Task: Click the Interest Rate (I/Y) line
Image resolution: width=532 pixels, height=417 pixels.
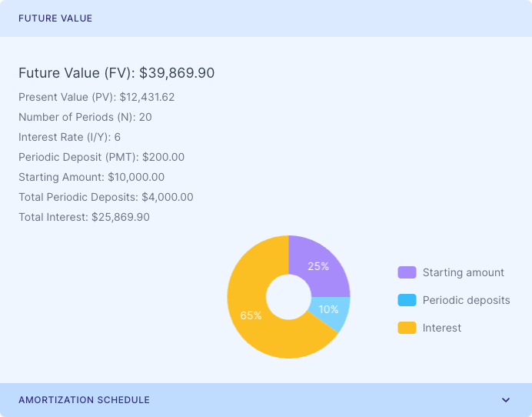Action: (69, 137)
